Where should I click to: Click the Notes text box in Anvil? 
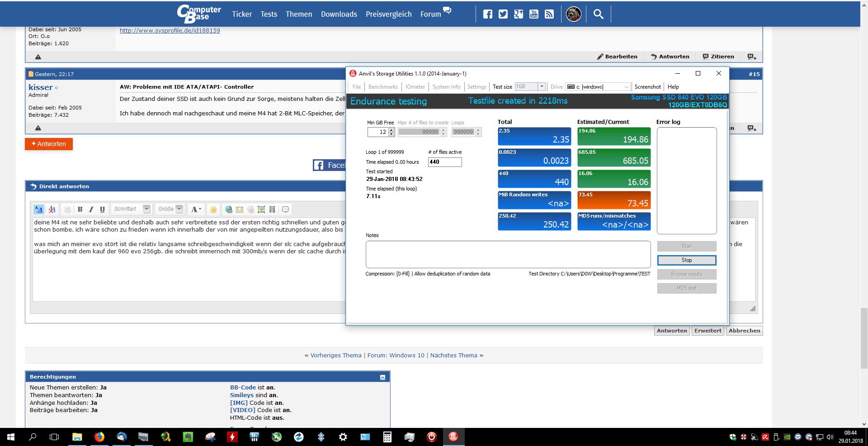point(508,254)
